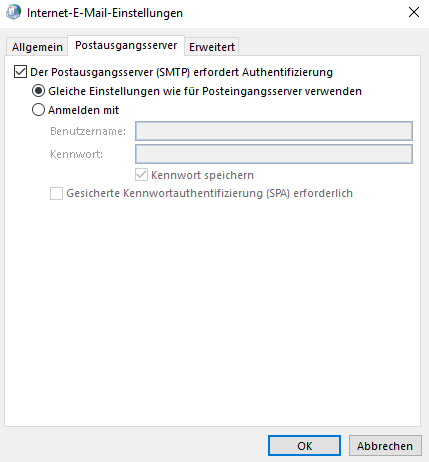This screenshot has width=429, height=462.
Task: Click the 'Kennwort:' label
Action: tap(77, 154)
